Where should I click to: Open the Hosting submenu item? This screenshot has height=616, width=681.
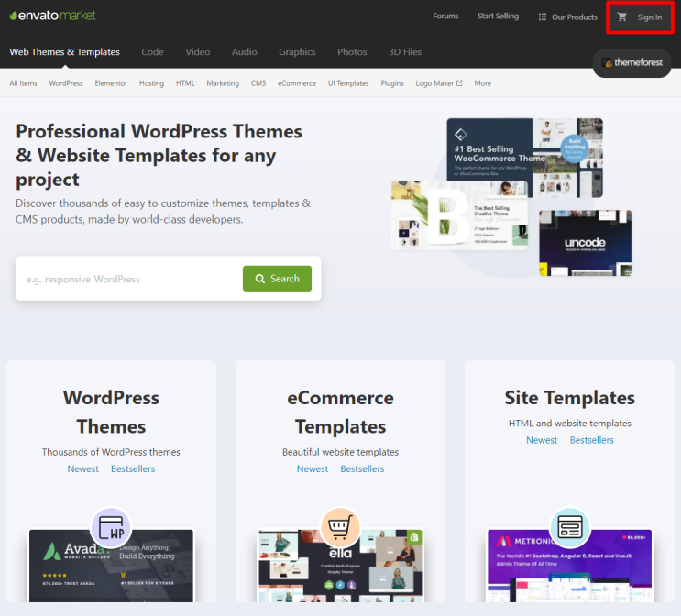pyautogui.click(x=151, y=83)
